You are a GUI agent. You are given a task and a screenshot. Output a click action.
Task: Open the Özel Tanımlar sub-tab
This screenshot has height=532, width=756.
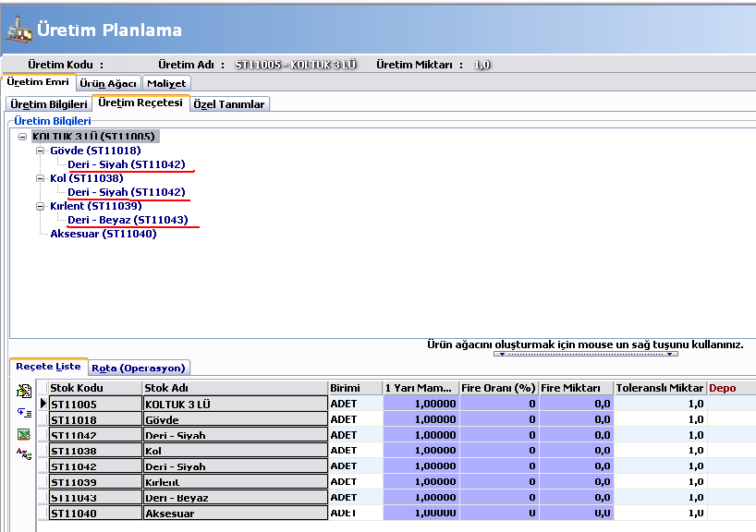tap(229, 104)
